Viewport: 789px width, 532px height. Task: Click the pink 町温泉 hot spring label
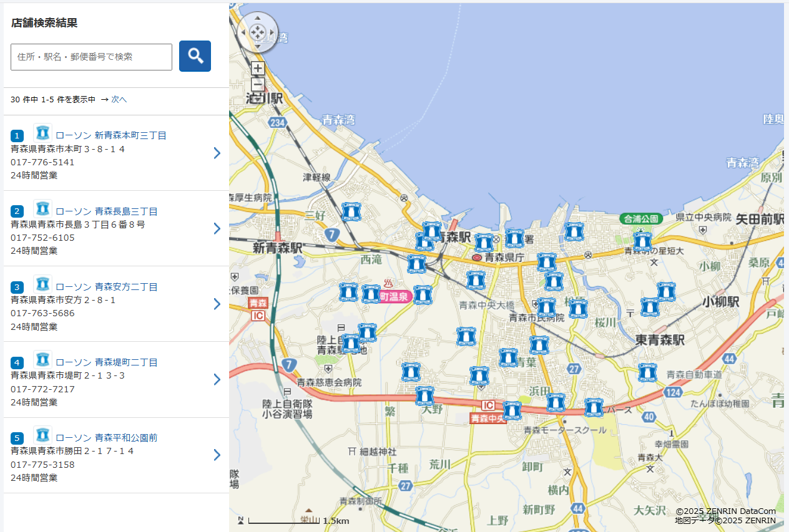coord(394,296)
